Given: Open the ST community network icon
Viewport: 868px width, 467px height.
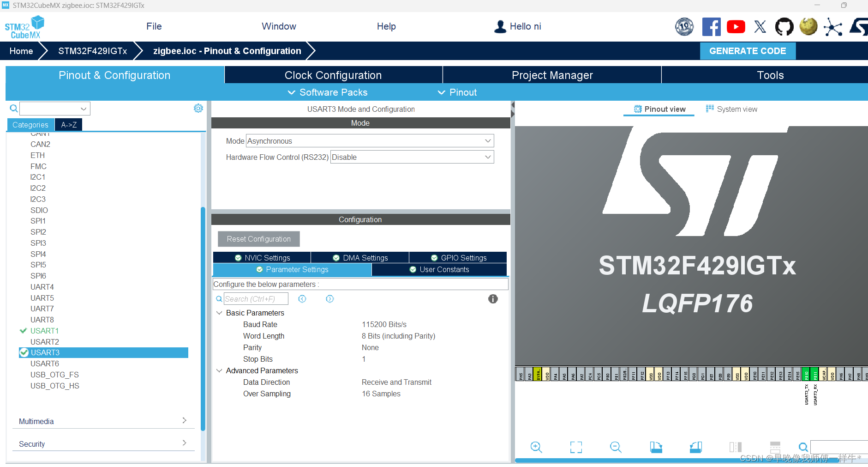Looking at the screenshot, I should [833, 27].
